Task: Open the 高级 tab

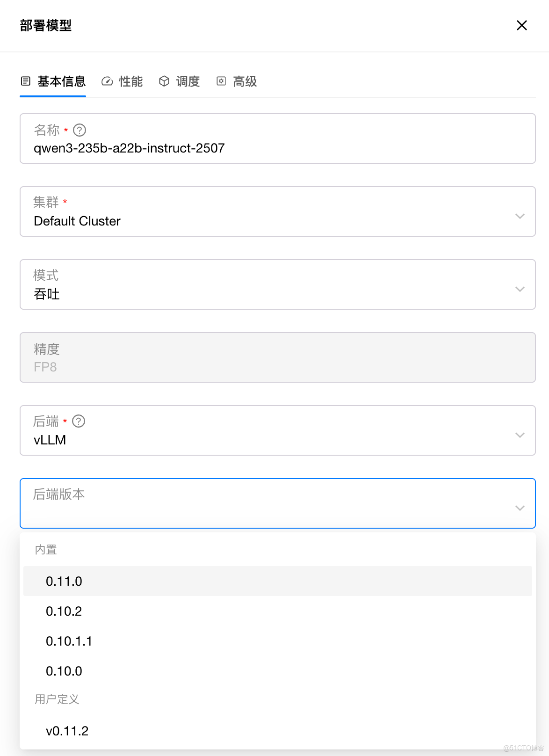Action: (245, 81)
